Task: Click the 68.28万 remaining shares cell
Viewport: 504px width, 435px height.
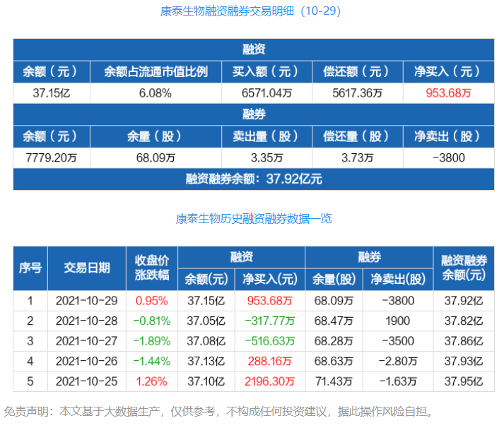Action: pyautogui.click(x=334, y=341)
